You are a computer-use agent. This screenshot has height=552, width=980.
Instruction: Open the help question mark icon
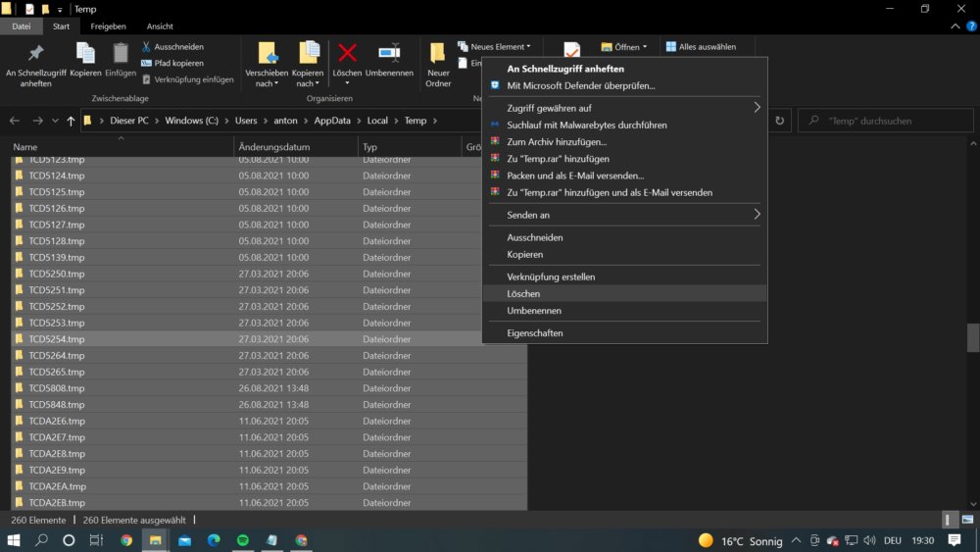pos(971,26)
